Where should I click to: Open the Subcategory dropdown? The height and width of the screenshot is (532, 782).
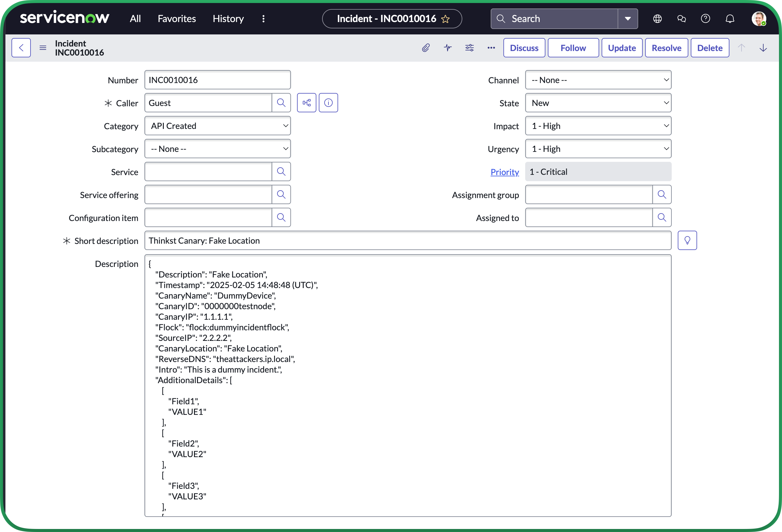pyautogui.click(x=218, y=149)
